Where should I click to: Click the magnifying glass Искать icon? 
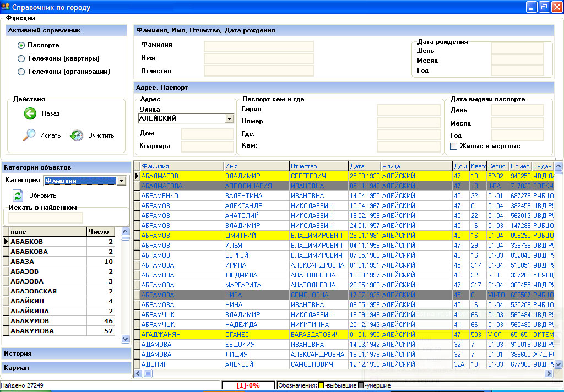click(x=29, y=135)
